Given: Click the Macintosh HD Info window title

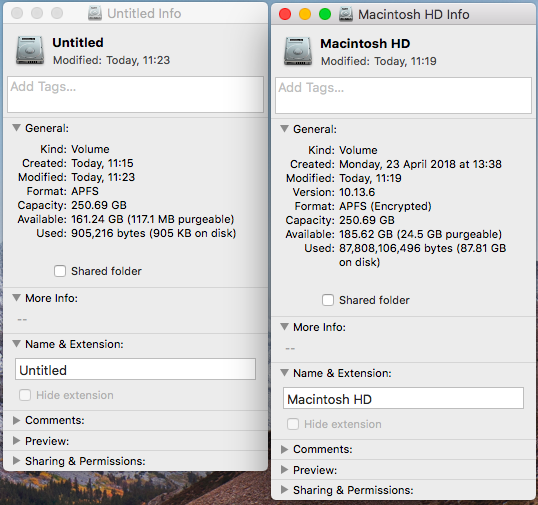Looking at the screenshot, I should tap(413, 14).
